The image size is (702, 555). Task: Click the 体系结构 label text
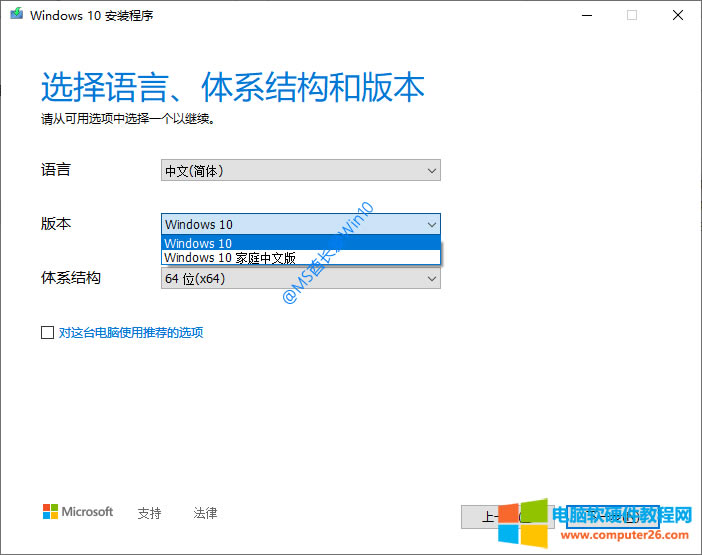[71, 278]
